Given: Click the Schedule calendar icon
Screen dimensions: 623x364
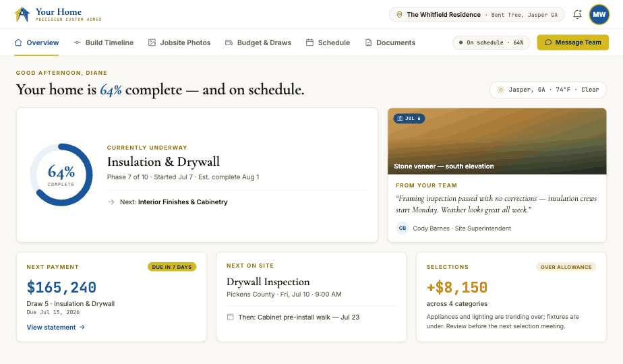Looking at the screenshot, I should click(309, 42).
